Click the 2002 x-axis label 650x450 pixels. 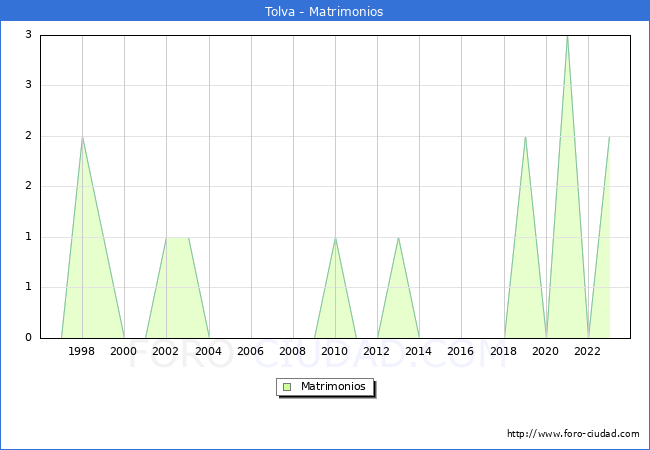pyautogui.click(x=165, y=351)
